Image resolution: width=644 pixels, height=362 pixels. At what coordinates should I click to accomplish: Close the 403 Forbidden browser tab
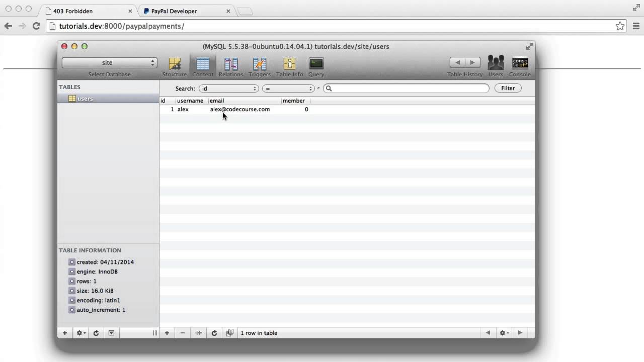pyautogui.click(x=130, y=11)
